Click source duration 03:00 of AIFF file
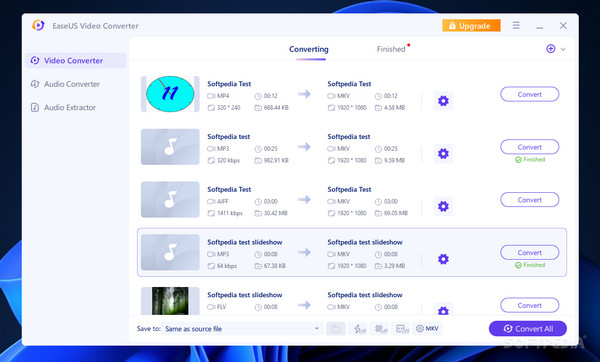The width and height of the screenshot is (600, 362). point(271,201)
